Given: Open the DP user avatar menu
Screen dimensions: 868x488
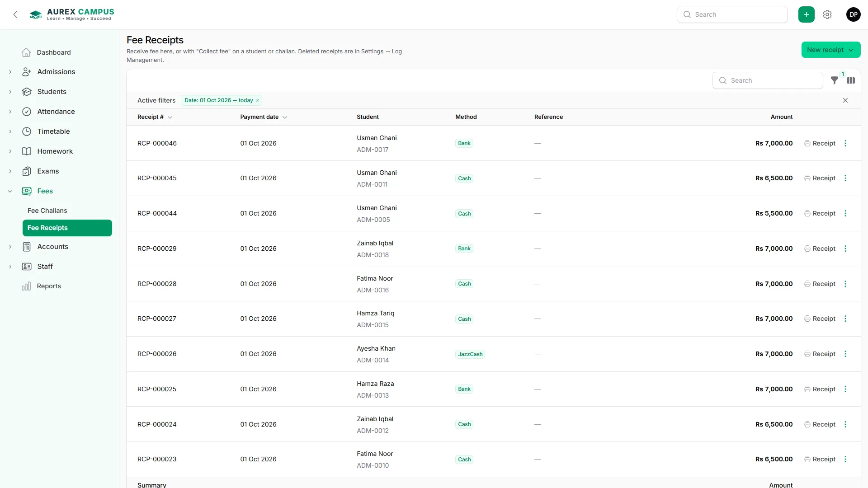Looking at the screenshot, I should pyautogui.click(x=853, y=14).
